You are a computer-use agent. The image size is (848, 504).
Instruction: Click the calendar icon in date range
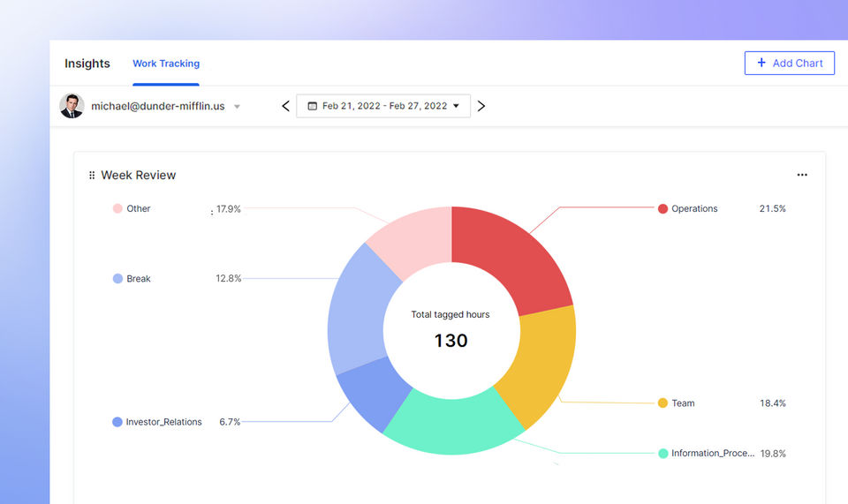click(x=312, y=106)
